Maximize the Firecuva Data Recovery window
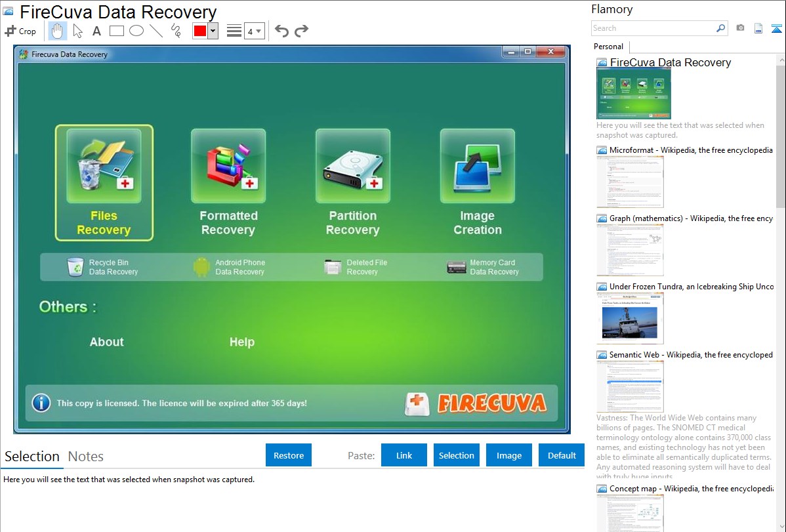This screenshot has width=786, height=532. 528,52
